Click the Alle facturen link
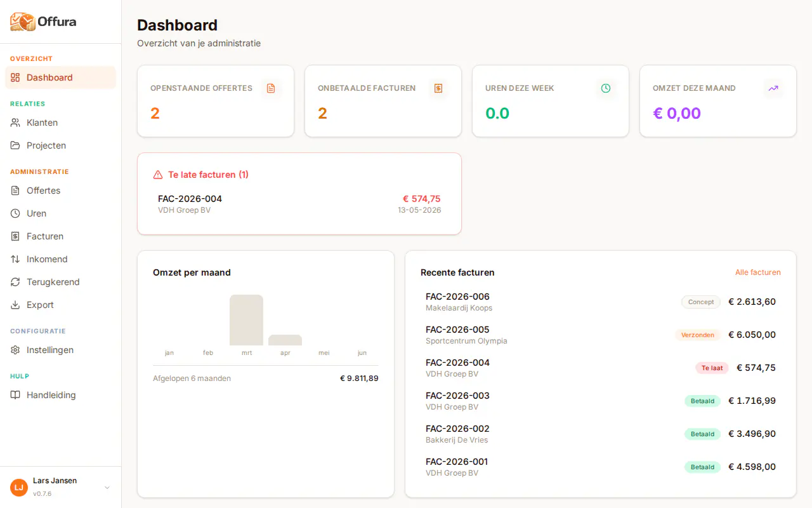The image size is (812, 508). (x=758, y=272)
